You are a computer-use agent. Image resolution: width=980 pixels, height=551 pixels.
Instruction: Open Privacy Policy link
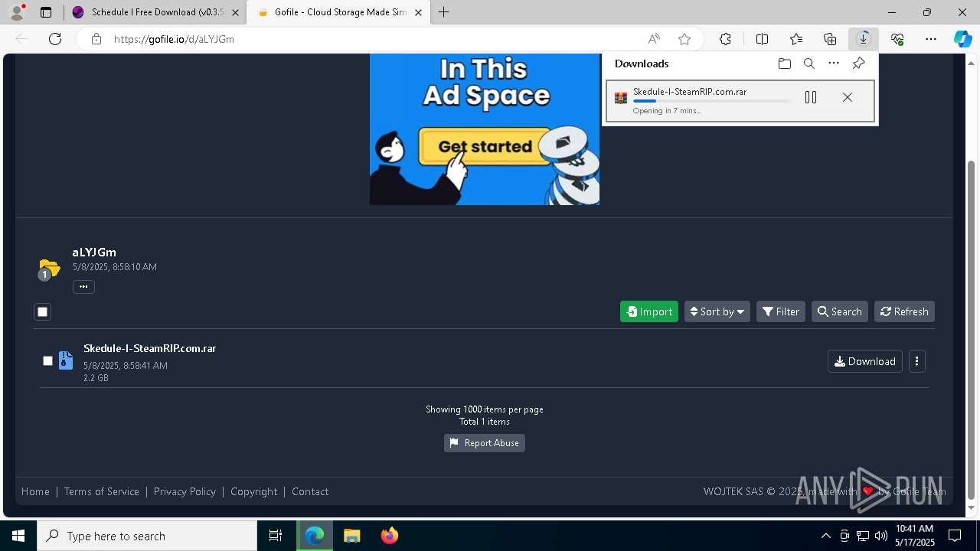click(185, 491)
